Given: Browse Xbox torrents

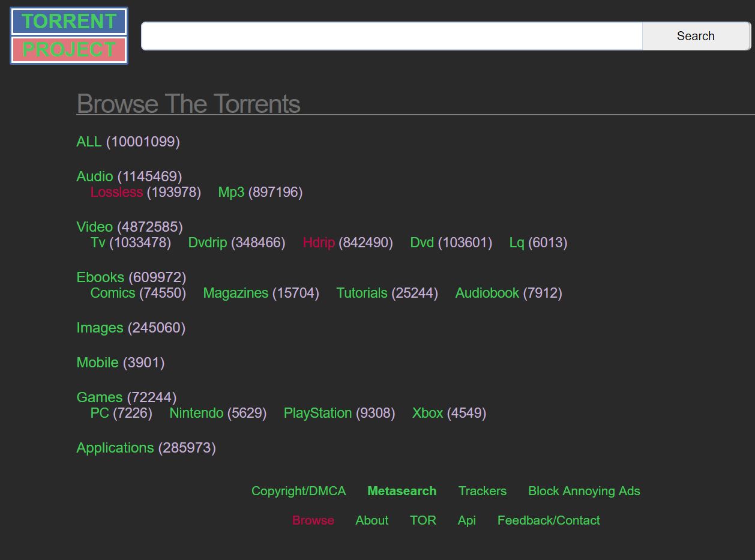Looking at the screenshot, I should coord(427,413).
